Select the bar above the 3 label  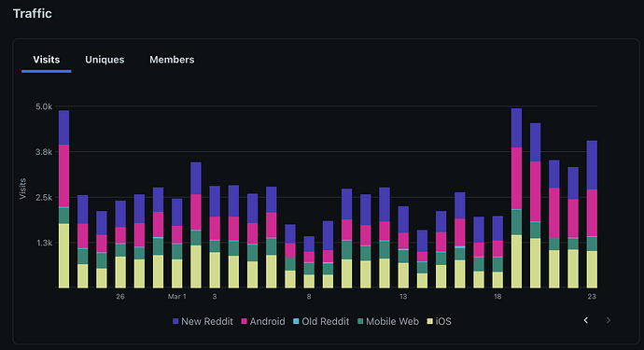coord(215,237)
